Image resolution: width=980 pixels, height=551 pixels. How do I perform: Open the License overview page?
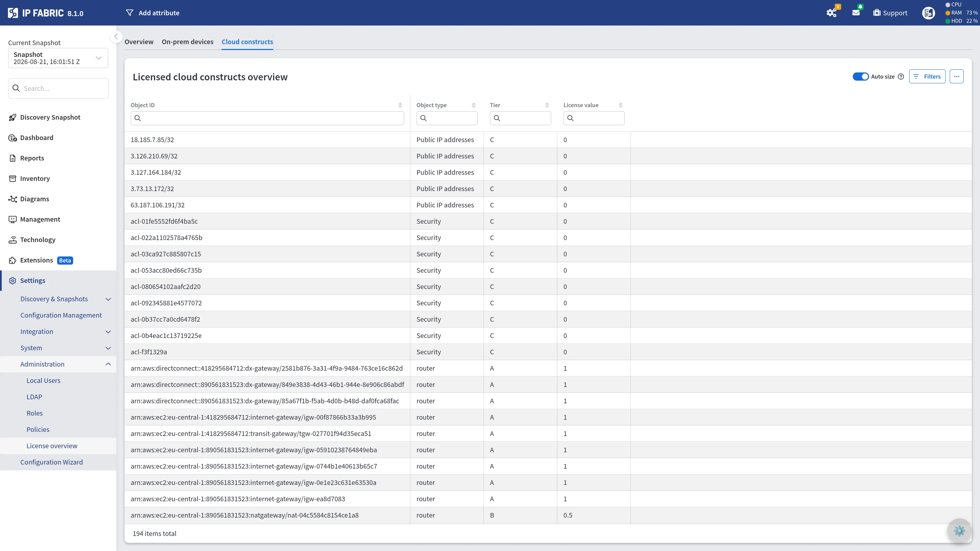[52, 446]
